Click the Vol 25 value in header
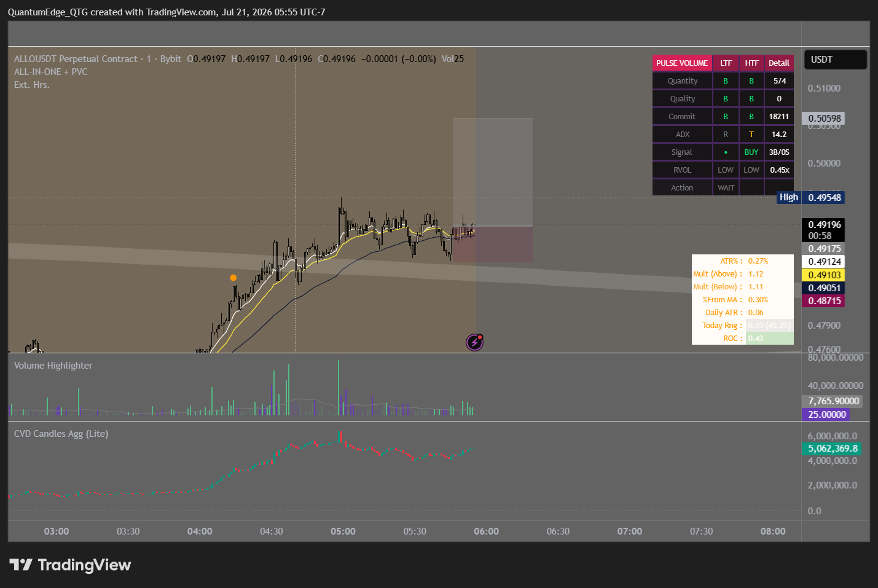This screenshot has height=588, width=878. coord(453,59)
